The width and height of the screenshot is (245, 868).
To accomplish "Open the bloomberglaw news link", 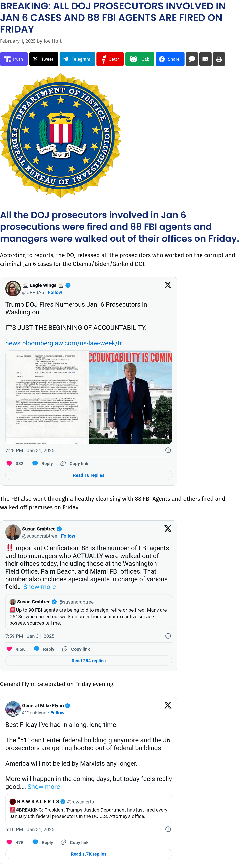I will [x=66, y=343].
